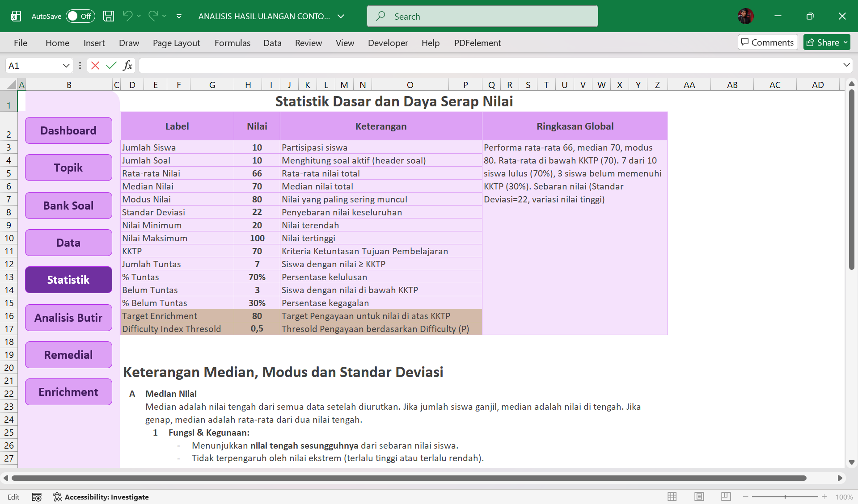The height and width of the screenshot is (504, 858).
Task: Open the Draw tab
Action: coord(129,43)
